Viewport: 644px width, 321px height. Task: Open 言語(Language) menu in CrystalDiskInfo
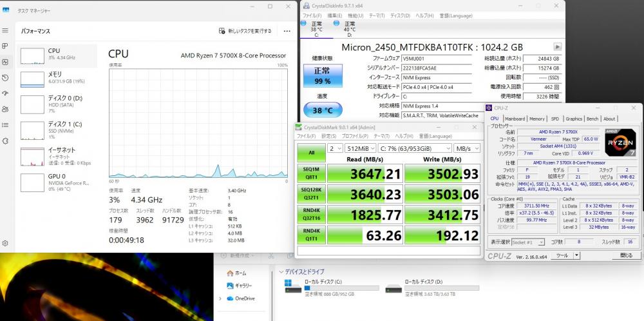(456, 15)
